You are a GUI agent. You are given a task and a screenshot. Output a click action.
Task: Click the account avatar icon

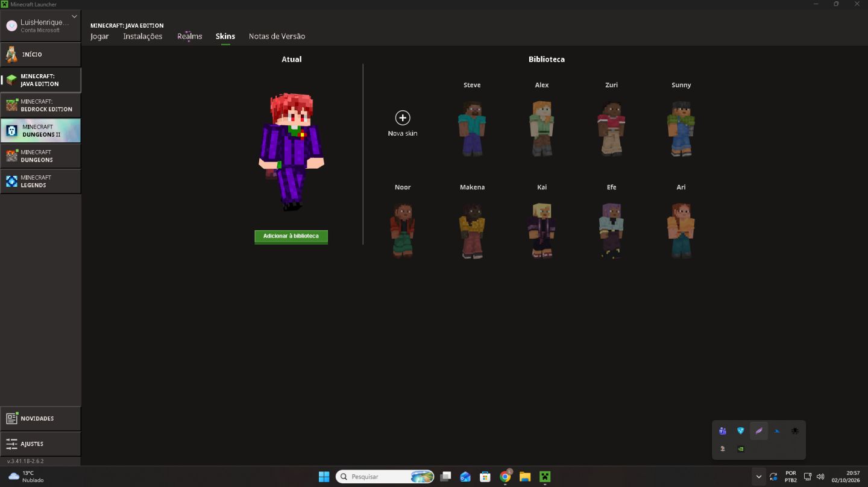point(11,25)
